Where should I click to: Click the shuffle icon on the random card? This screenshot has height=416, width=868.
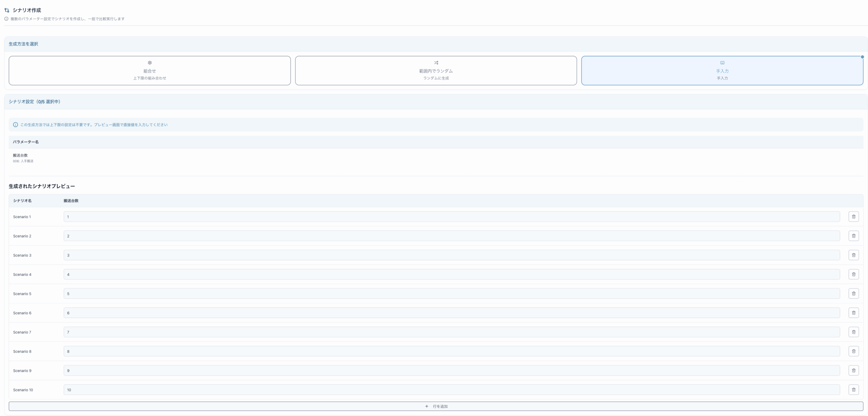point(436,63)
